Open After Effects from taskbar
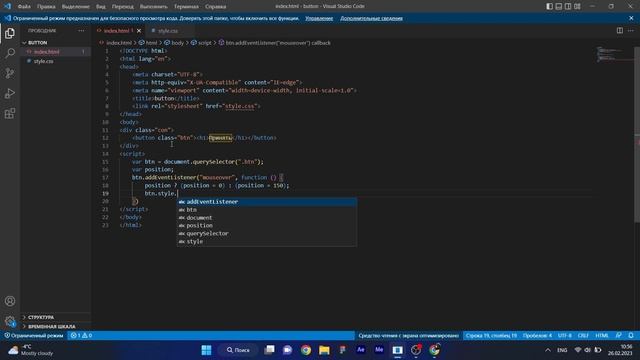This screenshot has height=360, width=640. coord(360,350)
